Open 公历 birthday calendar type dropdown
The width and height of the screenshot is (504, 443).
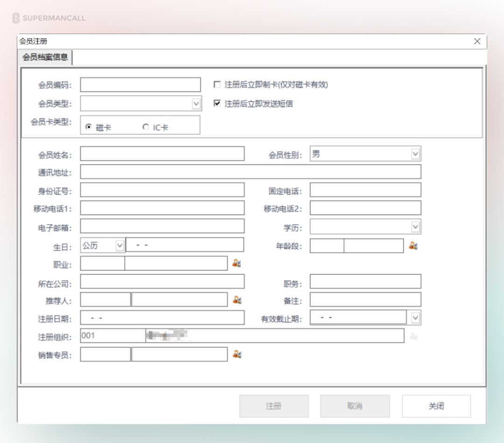pos(119,246)
